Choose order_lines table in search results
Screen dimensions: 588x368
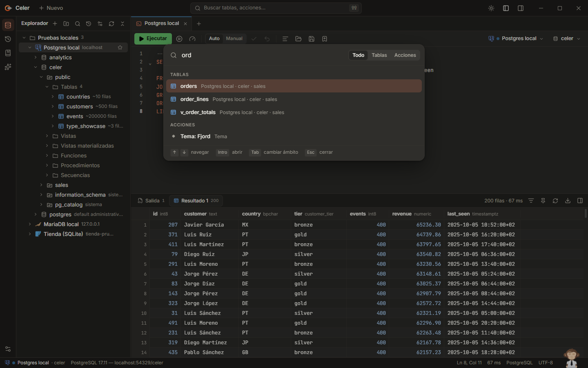294,99
